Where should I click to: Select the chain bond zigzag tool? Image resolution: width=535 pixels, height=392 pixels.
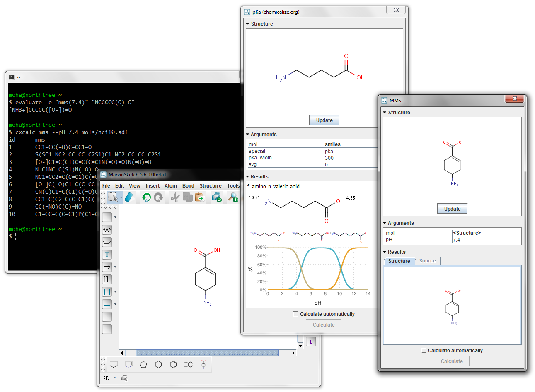point(107,230)
